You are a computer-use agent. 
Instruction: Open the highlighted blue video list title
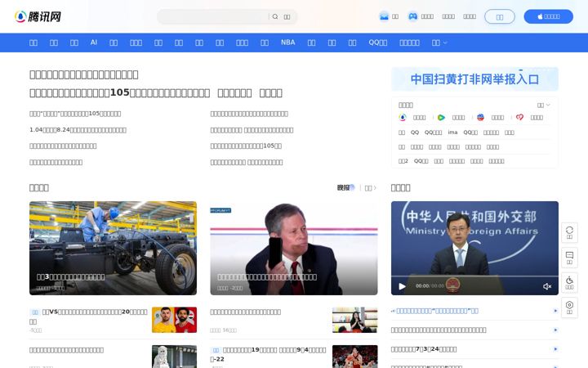coord(437,311)
